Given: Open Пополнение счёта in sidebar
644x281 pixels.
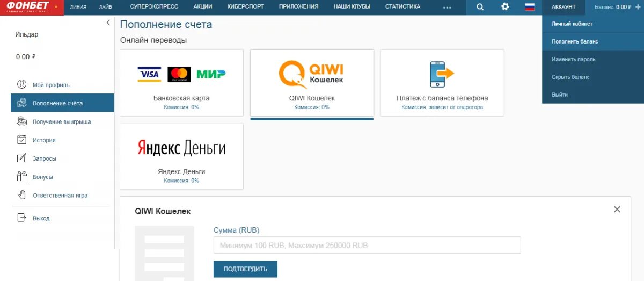Looking at the screenshot, I should pos(62,103).
